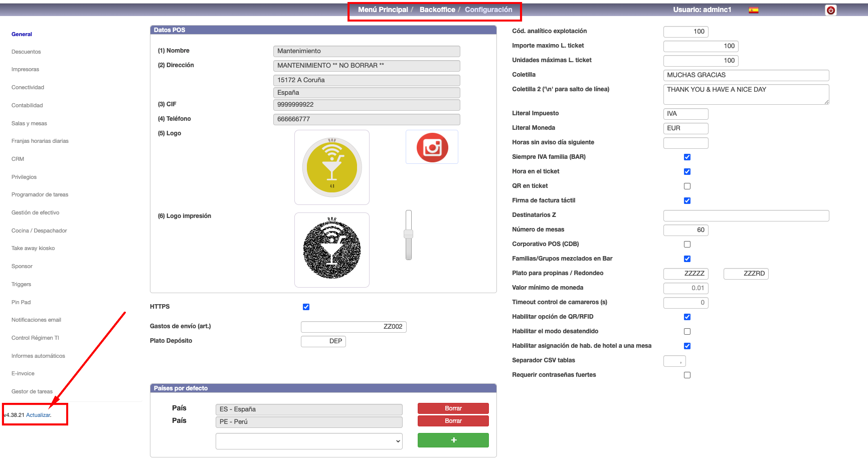Screen dimensions: 868x462
Task: Enable Corporativo POS (CDB) checkbox
Action: pyautogui.click(x=687, y=245)
